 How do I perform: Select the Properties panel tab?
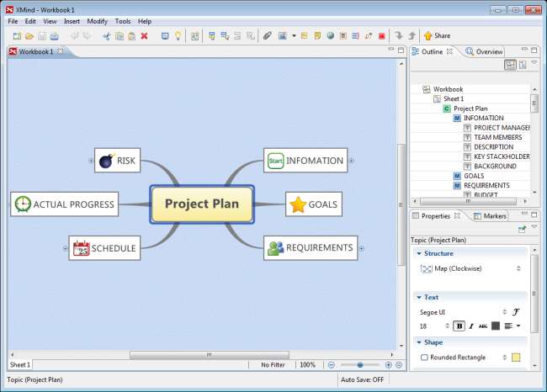pyautogui.click(x=436, y=216)
